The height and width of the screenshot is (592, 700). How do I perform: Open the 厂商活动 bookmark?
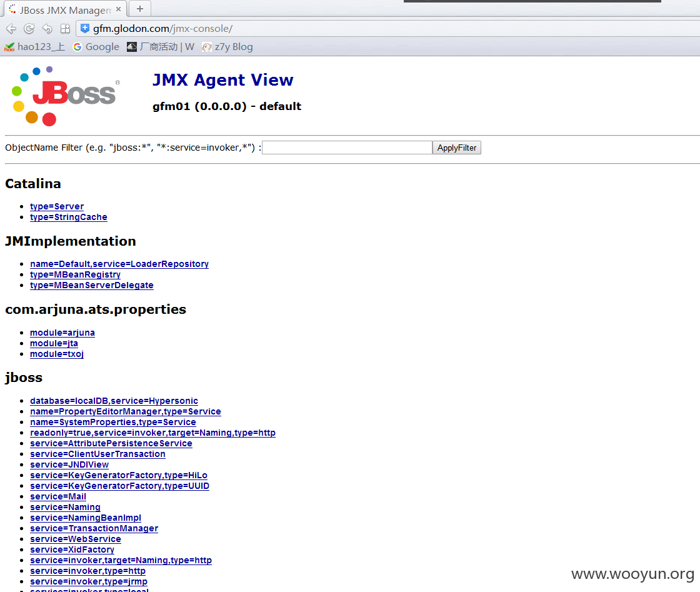[x=160, y=47]
